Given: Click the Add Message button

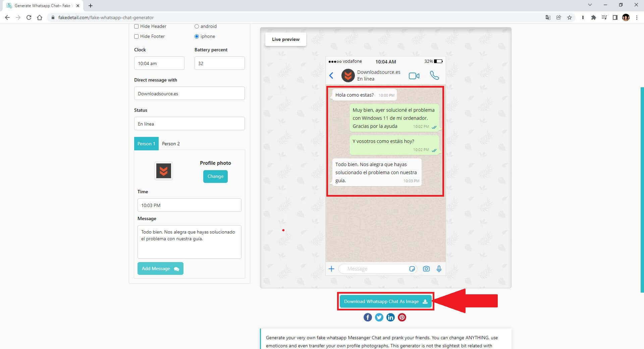Looking at the screenshot, I should tap(160, 268).
